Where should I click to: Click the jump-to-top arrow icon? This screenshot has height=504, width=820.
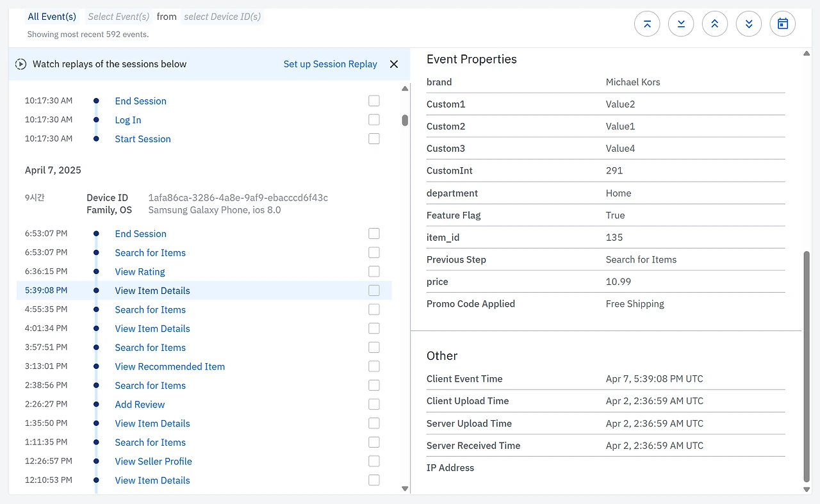click(647, 24)
